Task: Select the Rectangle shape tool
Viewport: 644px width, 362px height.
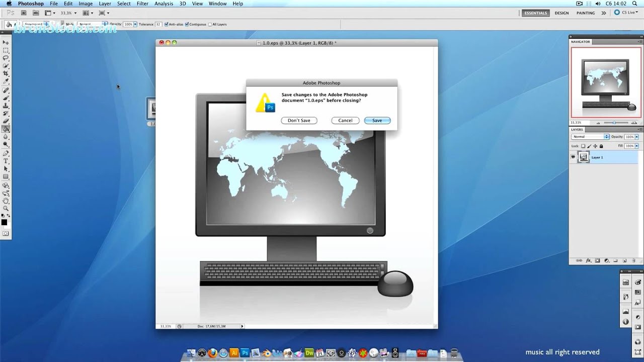Action: (6, 176)
